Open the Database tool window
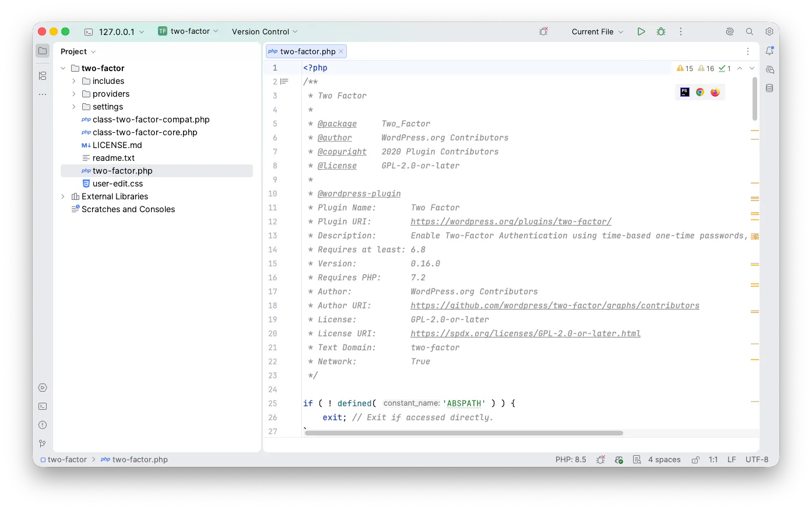This screenshot has height=510, width=812. (769, 88)
